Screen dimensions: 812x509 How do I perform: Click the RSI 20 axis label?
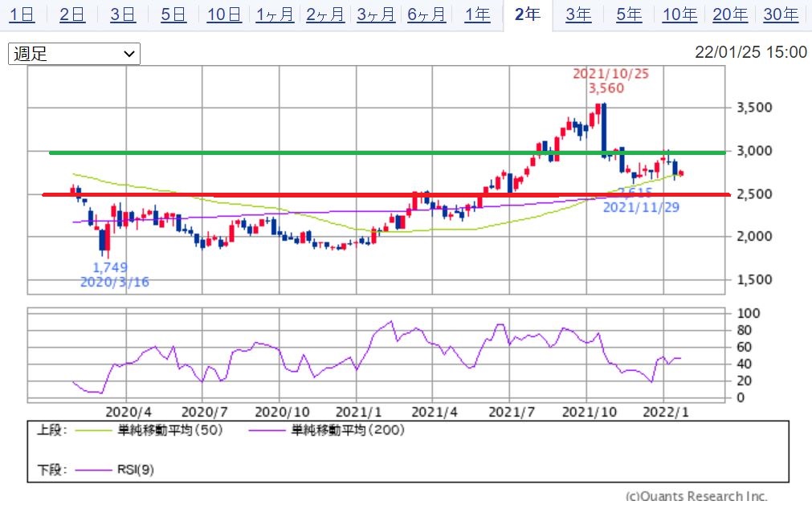(745, 381)
